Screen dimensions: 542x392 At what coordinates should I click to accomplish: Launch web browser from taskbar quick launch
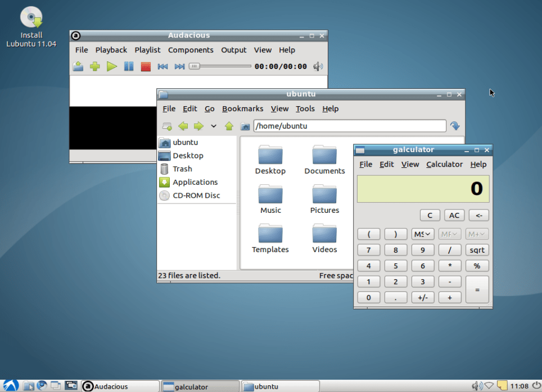pos(42,385)
